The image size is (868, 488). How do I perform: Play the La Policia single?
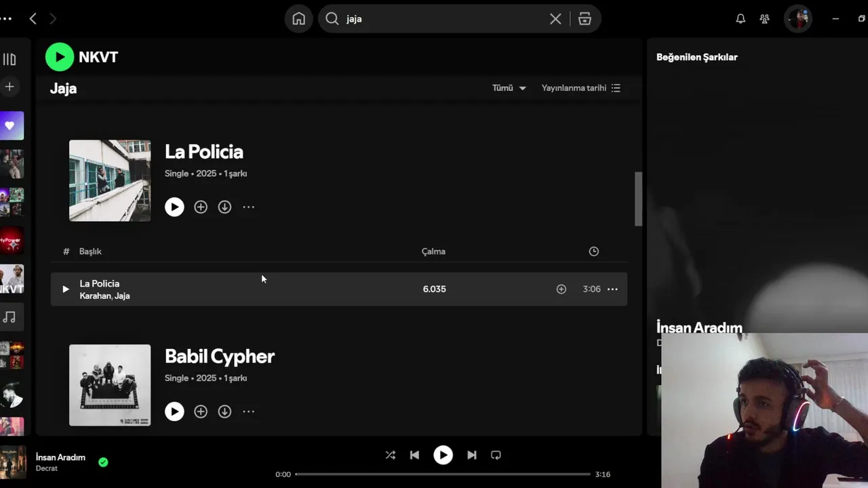click(x=174, y=207)
